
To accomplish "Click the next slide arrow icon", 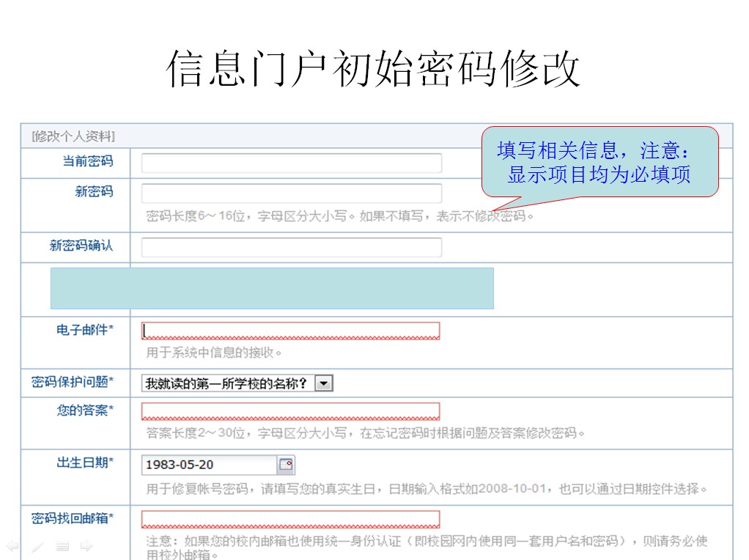I will point(86,546).
